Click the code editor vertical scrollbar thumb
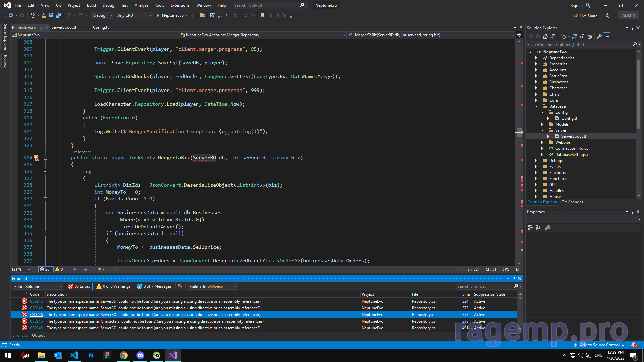The height and width of the screenshot is (362, 644). (x=519, y=132)
